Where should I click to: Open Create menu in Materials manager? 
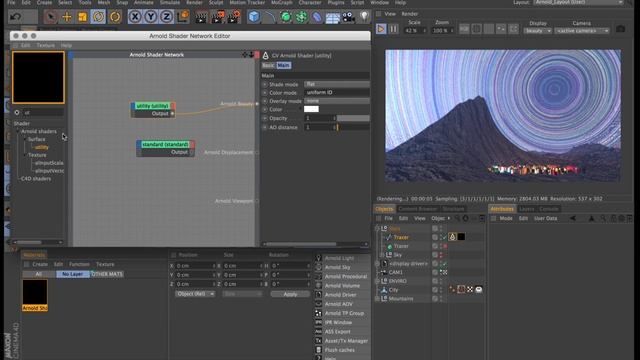coord(40,264)
